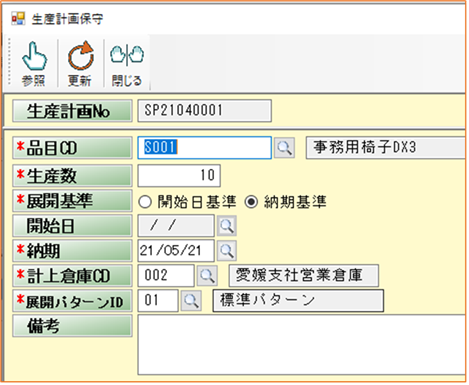Viewport: 469px width, 385px height.
Task: Click the 展開パターンID label
Action: click(x=72, y=301)
